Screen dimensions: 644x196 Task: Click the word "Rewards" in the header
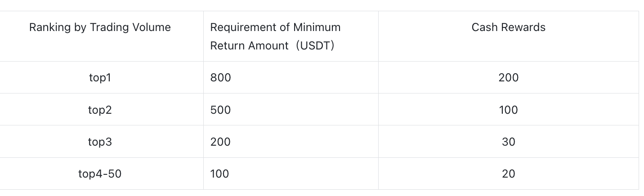click(525, 27)
